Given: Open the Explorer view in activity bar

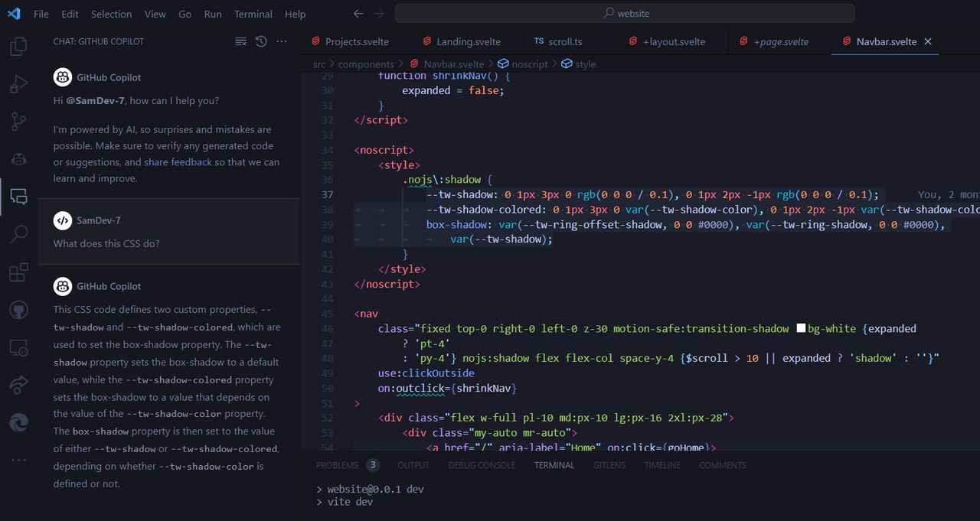Looking at the screenshot, I should [18, 47].
